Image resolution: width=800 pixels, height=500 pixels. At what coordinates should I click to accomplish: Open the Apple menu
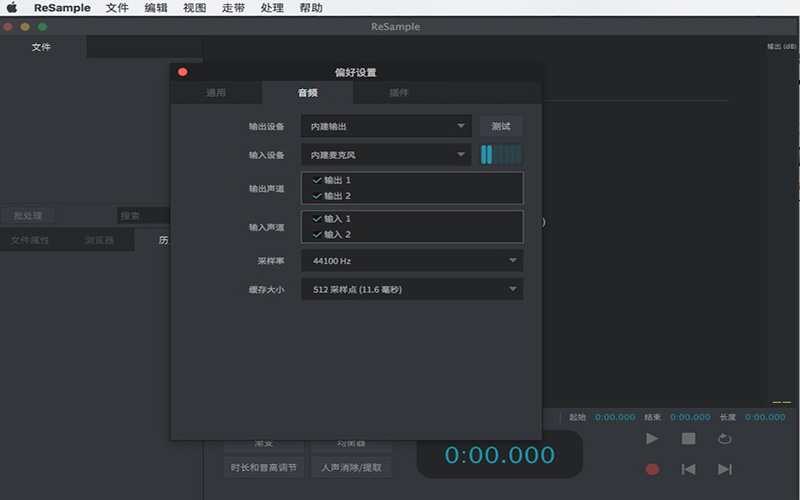point(12,8)
